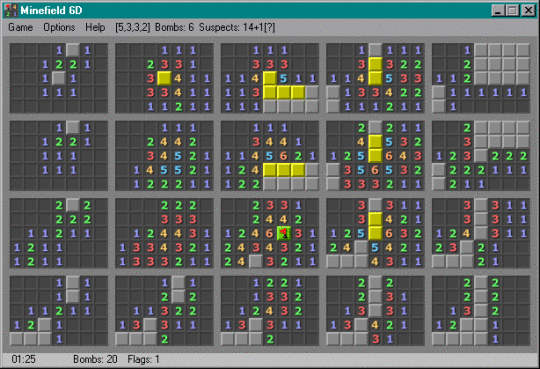
Task: Select the orange 6 left of the flag
Action: pyautogui.click(x=270, y=233)
